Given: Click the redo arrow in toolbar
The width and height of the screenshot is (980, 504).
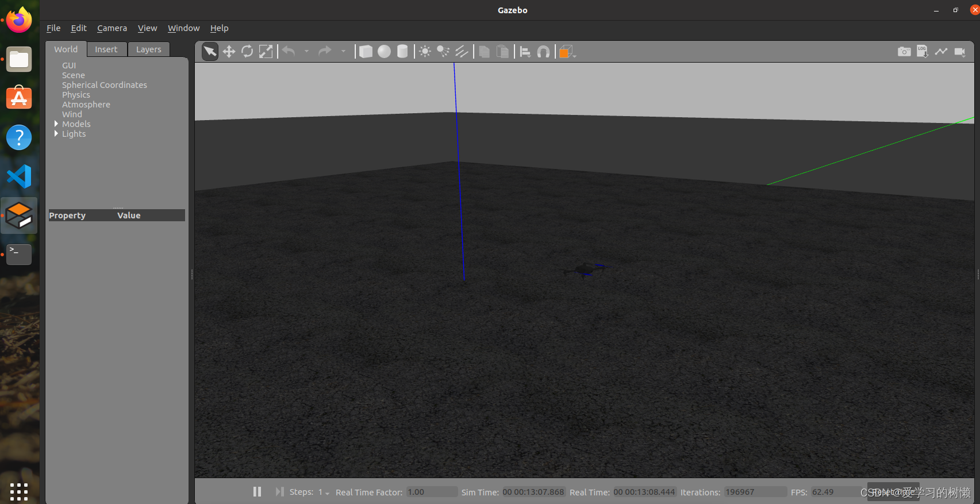Looking at the screenshot, I should pyautogui.click(x=325, y=52).
